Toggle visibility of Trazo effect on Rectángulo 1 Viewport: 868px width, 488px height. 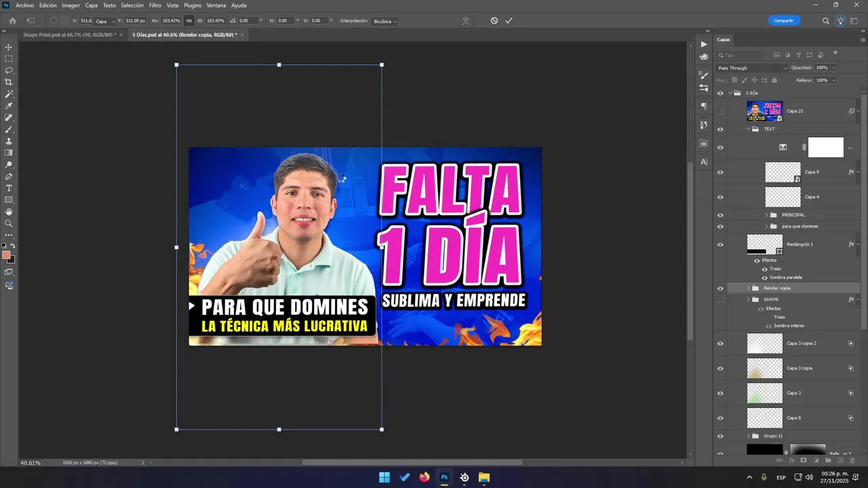pyautogui.click(x=765, y=269)
